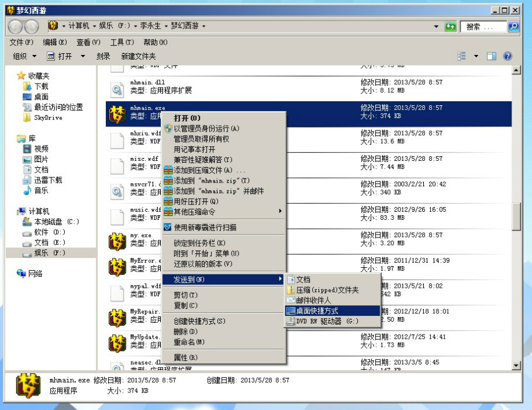Choose 桌面快捷方式 in the send-to submenu
The height and width of the screenshot is (410, 532).
[333, 311]
